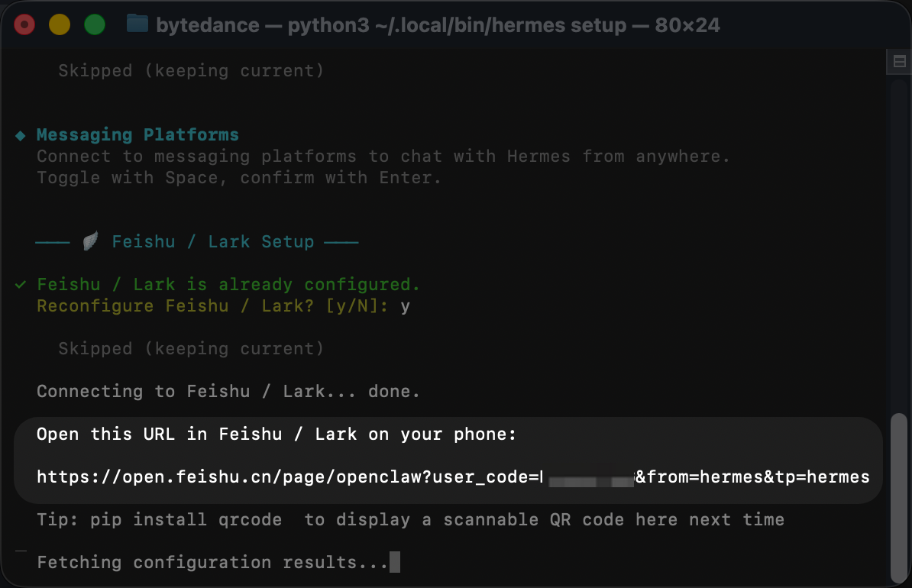Click the 'Connecting to Feishu / Lark... done.' line

coord(228,392)
